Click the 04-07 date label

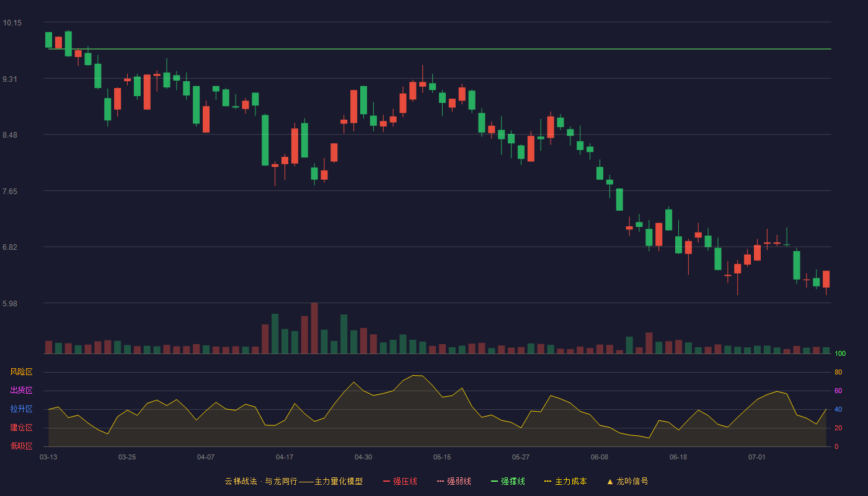point(206,457)
